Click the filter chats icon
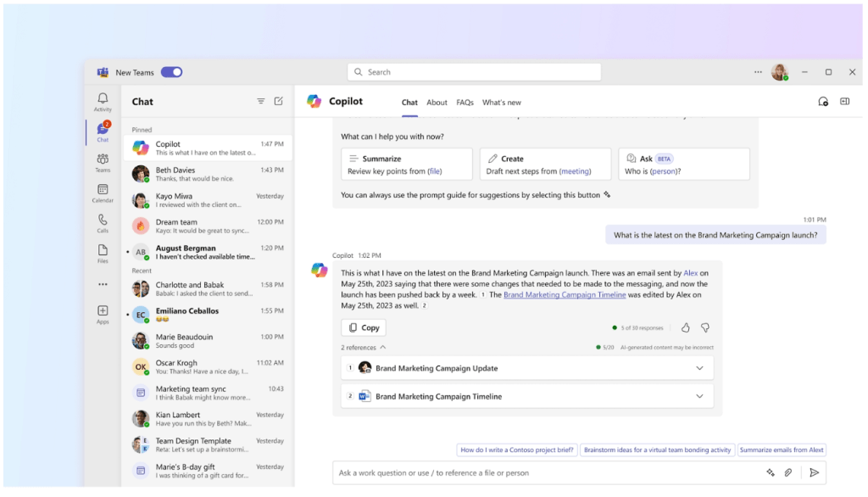868x497 pixels. (x=261, y=101)
